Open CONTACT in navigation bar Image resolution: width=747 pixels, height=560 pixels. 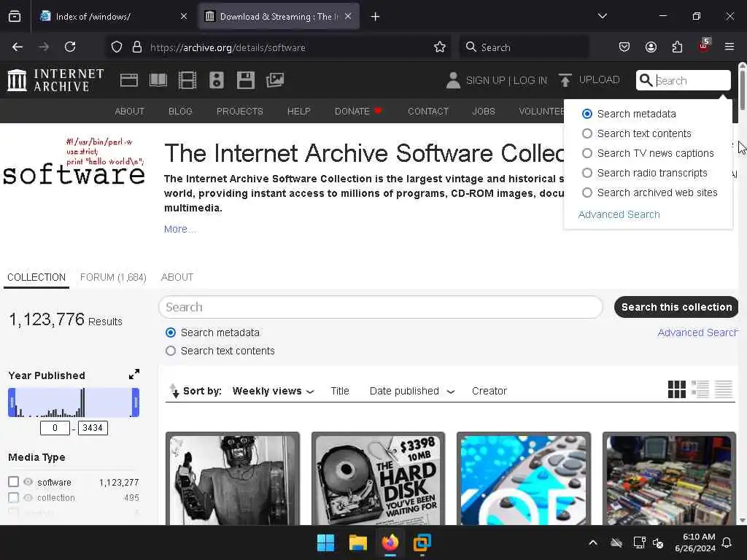point(428,111)
